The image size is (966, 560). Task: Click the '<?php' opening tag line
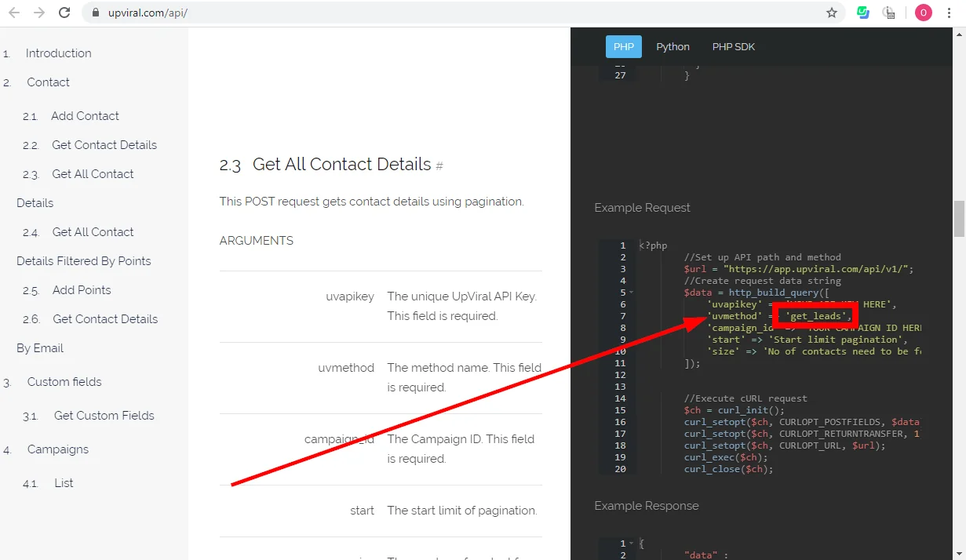[654, 245]
